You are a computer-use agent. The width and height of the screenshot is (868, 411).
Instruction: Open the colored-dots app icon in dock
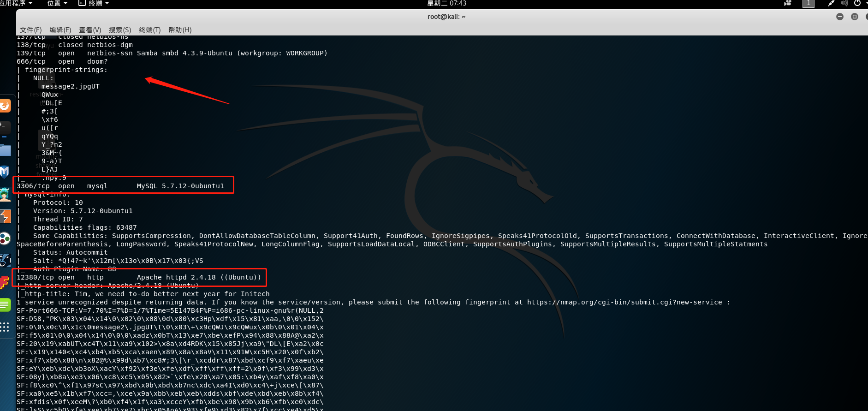[x=5, y=238]
